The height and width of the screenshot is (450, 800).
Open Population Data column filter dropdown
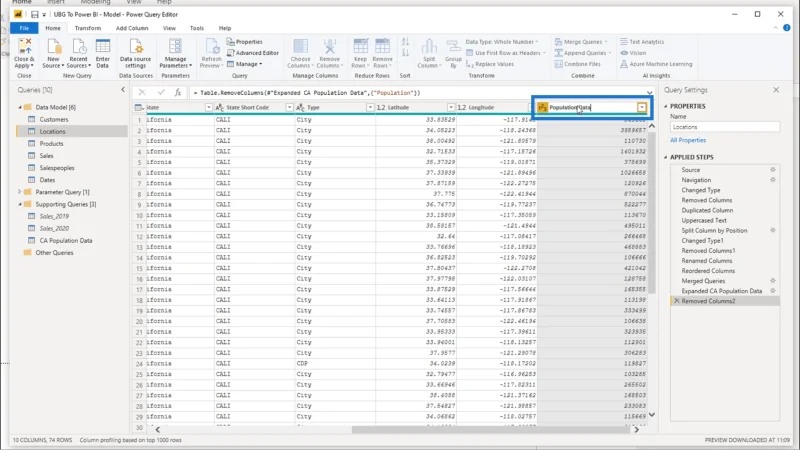[642, 107]
